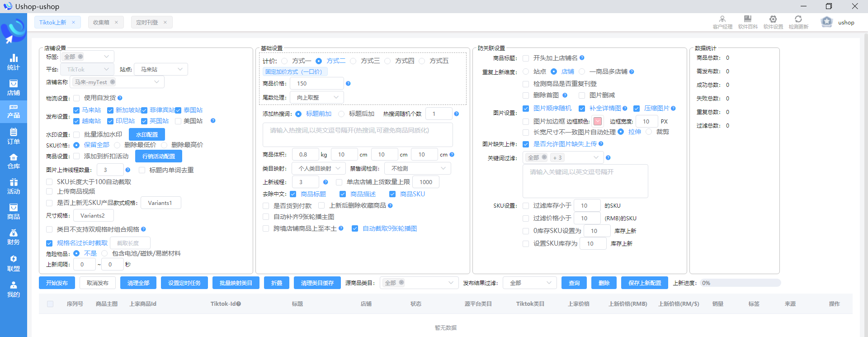Expand the 店铺名称 shop name dropdown

[x=118, y=82]
